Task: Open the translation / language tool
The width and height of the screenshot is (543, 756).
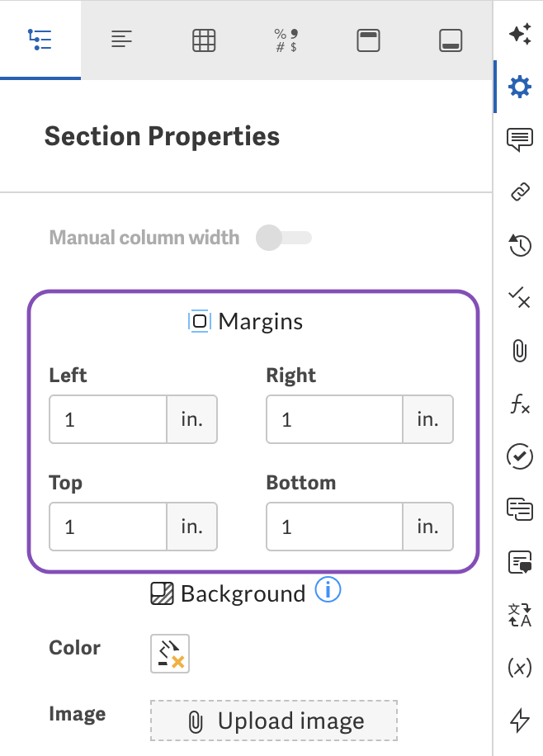Action: [519, 615]
